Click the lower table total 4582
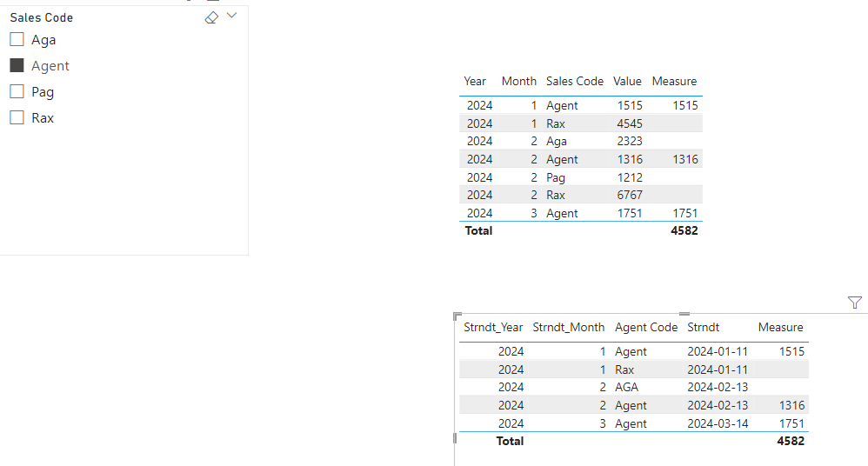Image resolution: width=868 pixels, height=466 pixels. tap(791, 441)
